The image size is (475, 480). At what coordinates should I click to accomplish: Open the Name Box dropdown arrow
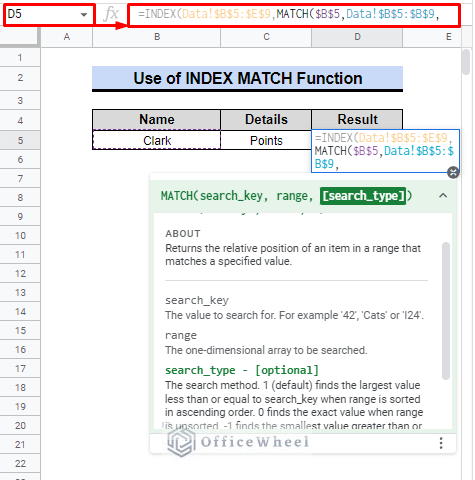pyautogui.click(x=84, y=15)
